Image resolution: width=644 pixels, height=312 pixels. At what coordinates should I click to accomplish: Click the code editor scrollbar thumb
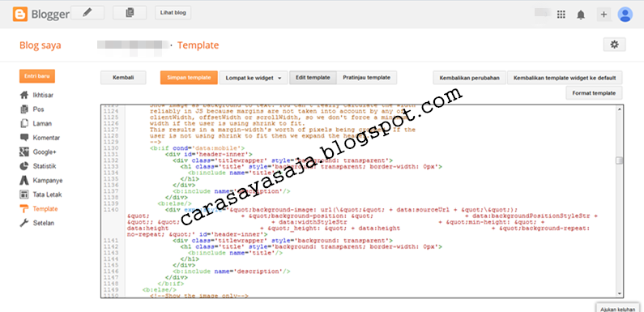619,160
